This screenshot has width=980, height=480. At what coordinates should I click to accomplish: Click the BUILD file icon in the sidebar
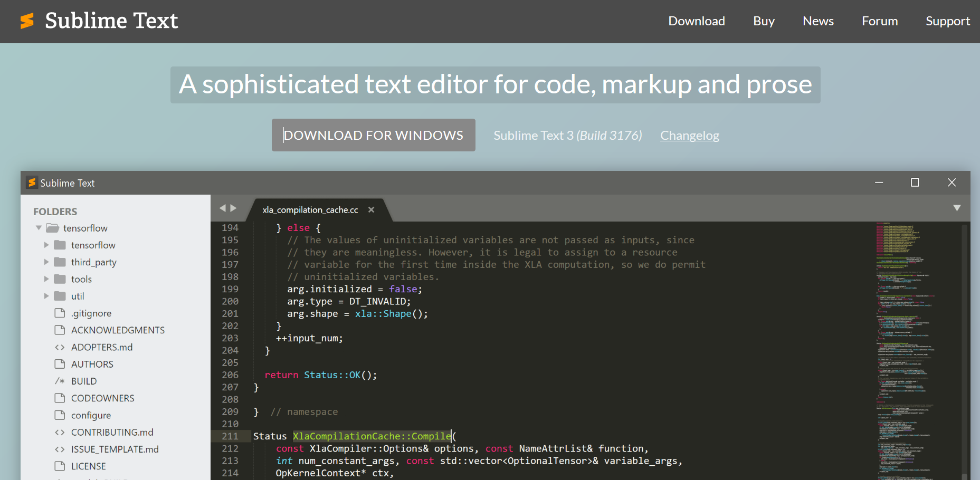click(60, 381)
